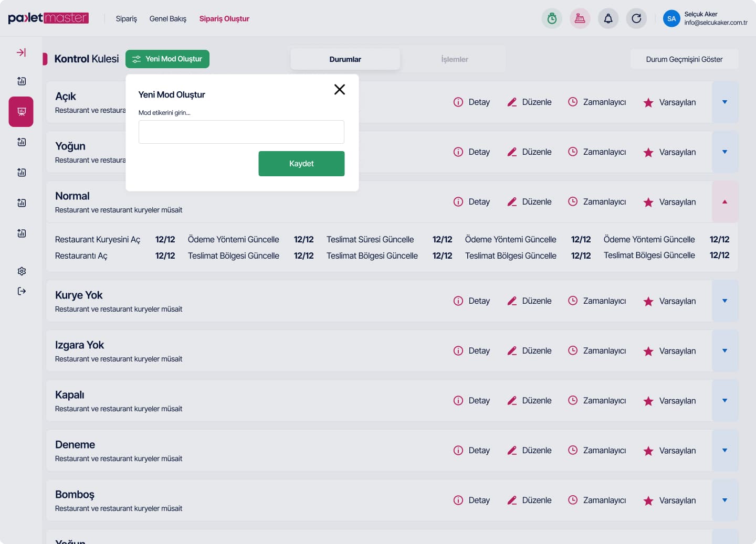Open Detay on Kurye Yok row
This screenshot has width=756, height=544.
coord(471,301)
